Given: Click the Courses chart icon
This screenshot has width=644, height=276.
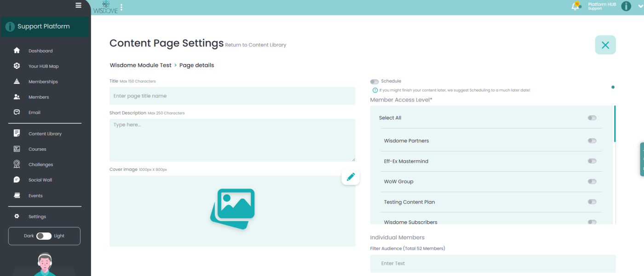Looking at the screenshot, I should 17,149.
